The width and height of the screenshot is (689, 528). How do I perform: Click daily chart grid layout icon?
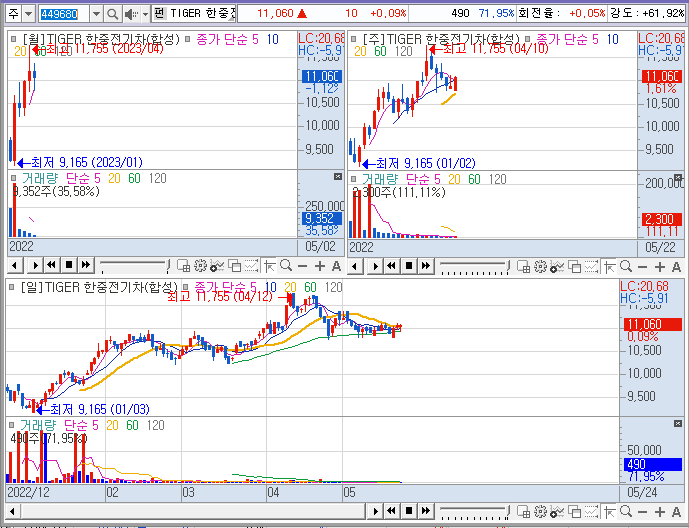[523, 511]
